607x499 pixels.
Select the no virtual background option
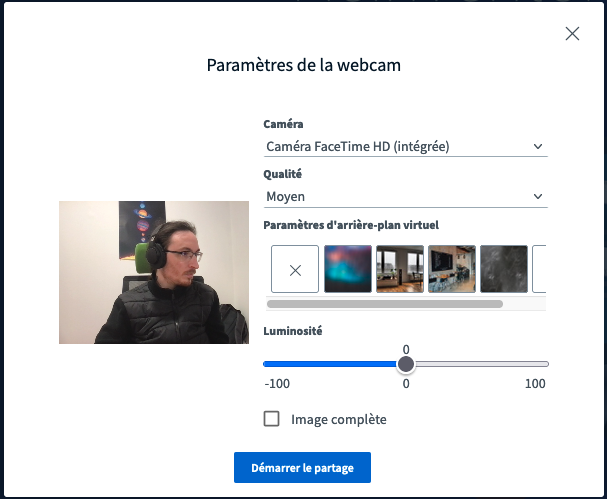click(295, 269)
